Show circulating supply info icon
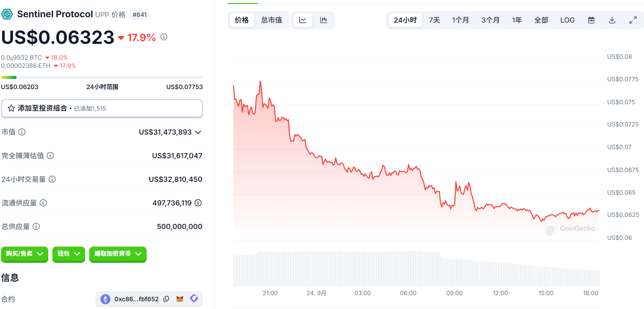The image size is (644, 309). [x=43, y=203]
